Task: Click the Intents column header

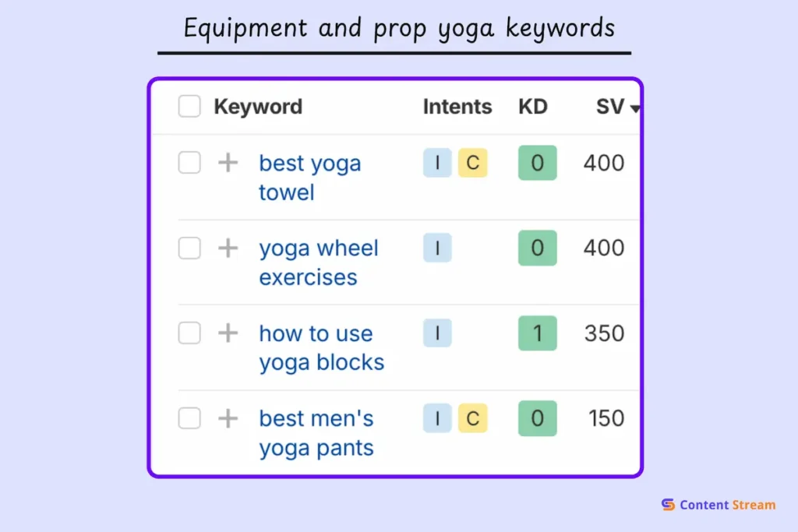Action: tap(457, 107)
